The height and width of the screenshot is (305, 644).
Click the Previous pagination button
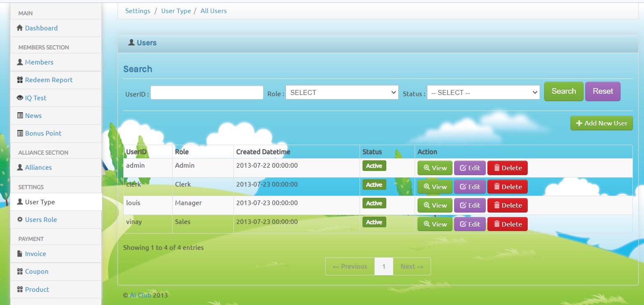tap(350, 266)
